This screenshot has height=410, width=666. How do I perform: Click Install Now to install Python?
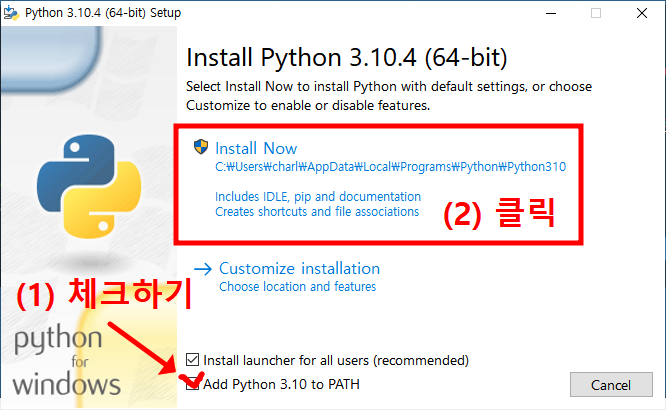click(256, 149)
